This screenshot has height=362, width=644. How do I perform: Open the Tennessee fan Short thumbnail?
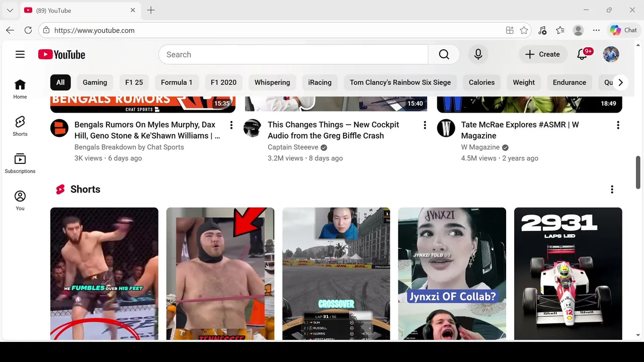pos(220,274)
